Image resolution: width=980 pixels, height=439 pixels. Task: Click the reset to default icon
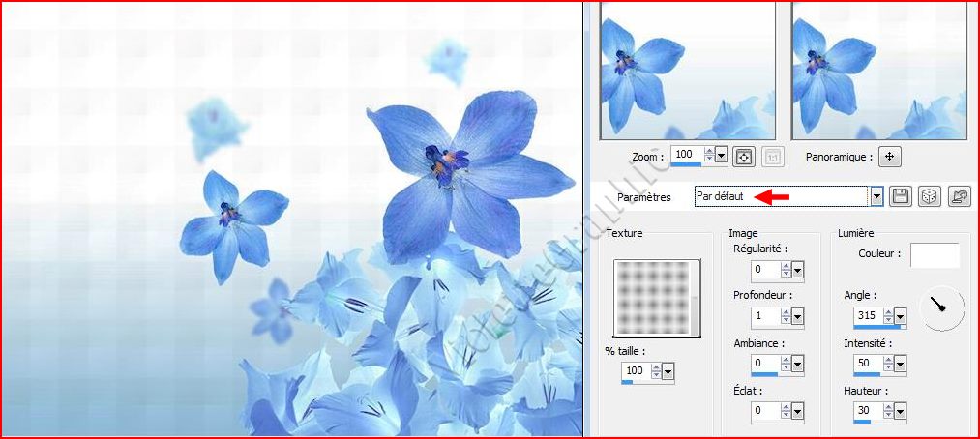pos(959,196)
